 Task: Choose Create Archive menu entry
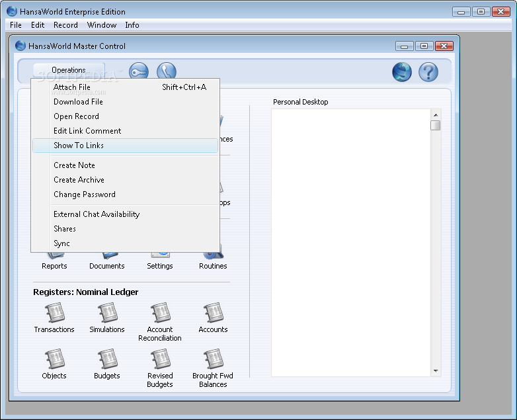coord(126,179)
